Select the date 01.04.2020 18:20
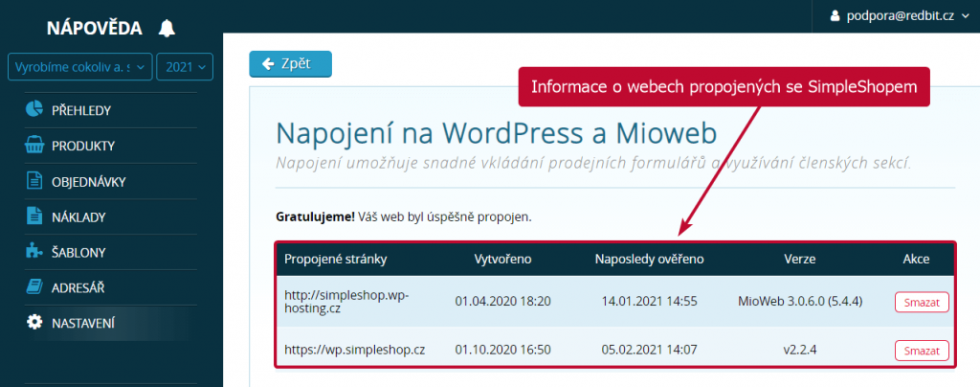 tap(502, 302)
